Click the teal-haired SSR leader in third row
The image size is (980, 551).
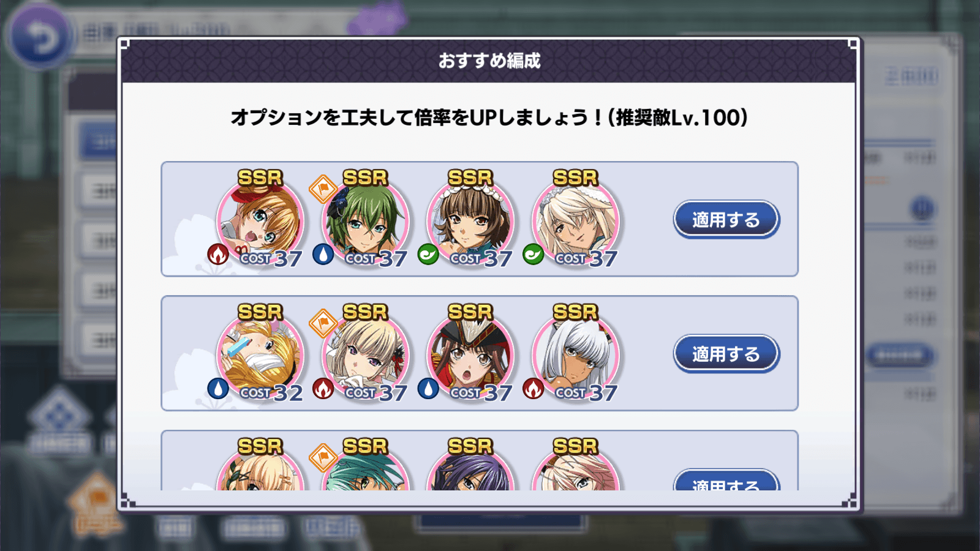[x=366, y=468]
